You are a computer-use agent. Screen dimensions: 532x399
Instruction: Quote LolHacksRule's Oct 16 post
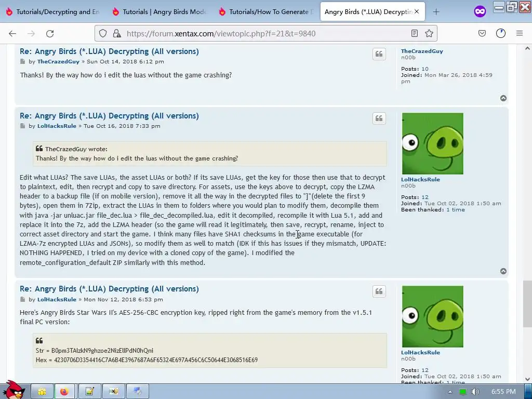pyautogui.click(x=379, y=118)
